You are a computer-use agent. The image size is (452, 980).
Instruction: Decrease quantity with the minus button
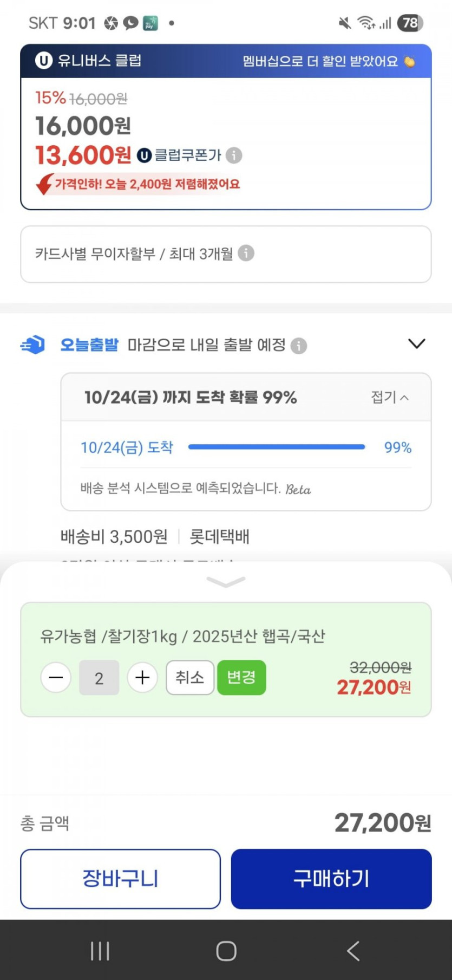(x=56, y=678)
